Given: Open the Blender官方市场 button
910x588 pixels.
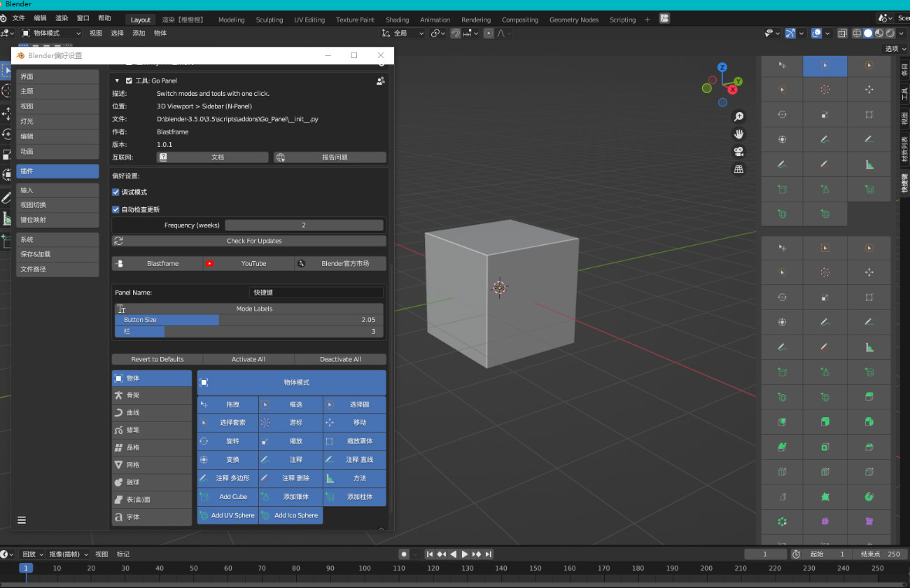Looking at the screenshot, I should click(x=340, y=263).
